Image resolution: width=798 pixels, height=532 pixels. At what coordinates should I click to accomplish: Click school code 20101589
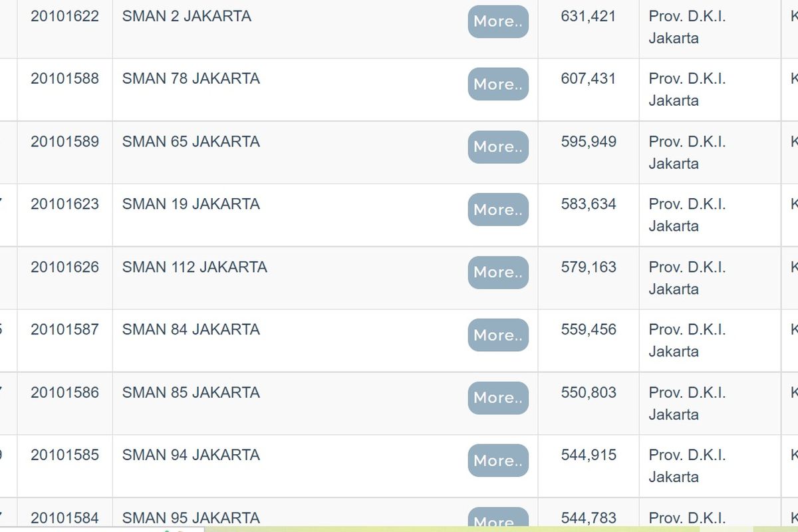tap(65, 142)
